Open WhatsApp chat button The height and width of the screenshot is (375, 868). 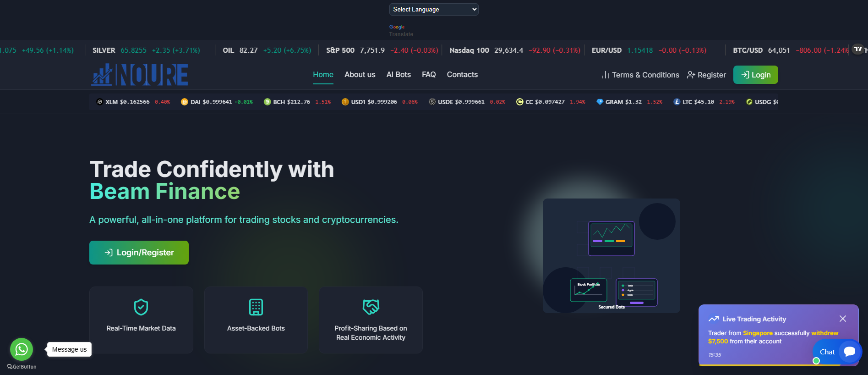click(22, 349)
